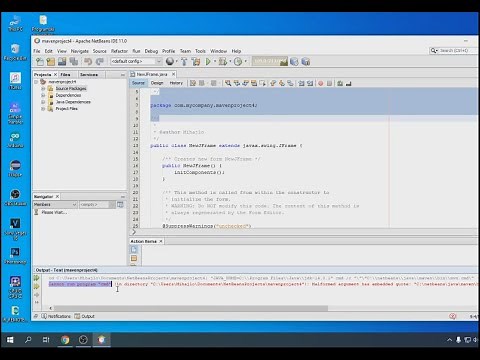This screenshot has width=480, height=360.
Task: Click the taskbar search icon
Action: coord(28,340)
